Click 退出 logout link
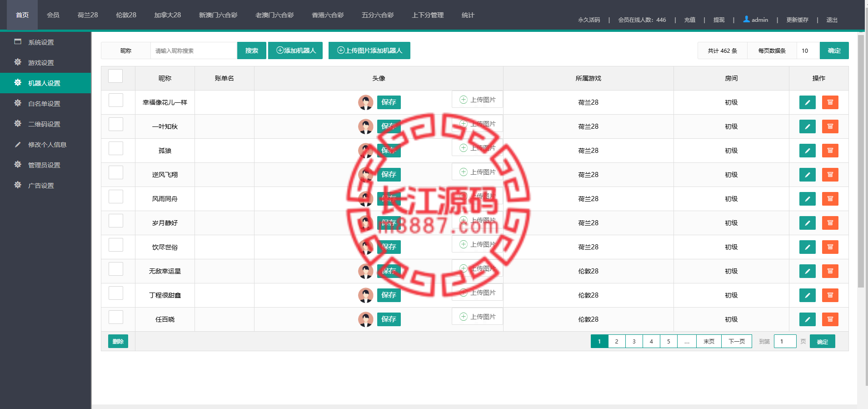868x409 pixels. (832, 20)
